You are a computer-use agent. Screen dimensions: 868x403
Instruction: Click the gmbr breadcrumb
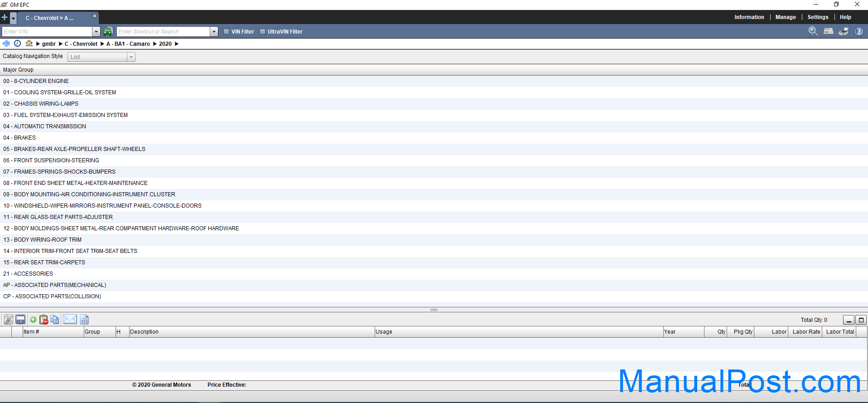(49, 44)
